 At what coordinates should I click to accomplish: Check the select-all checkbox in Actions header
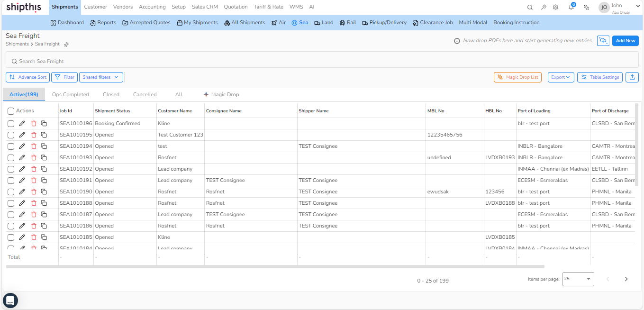(11, 110)
